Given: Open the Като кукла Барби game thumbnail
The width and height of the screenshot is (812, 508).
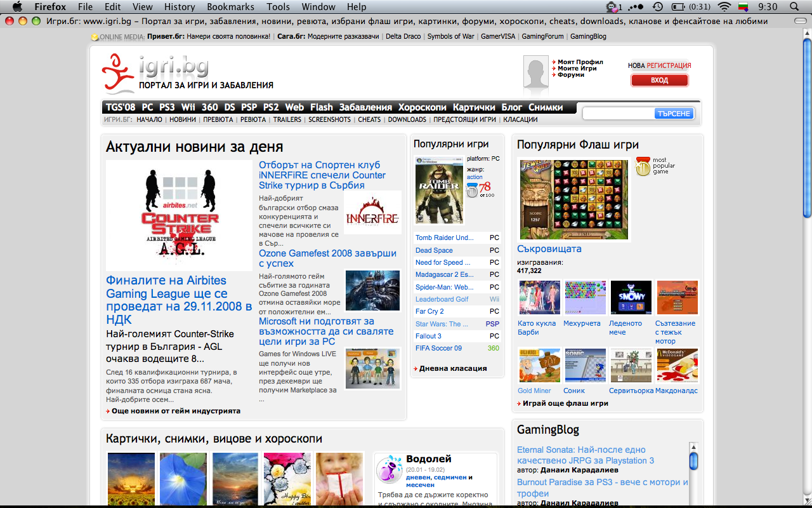Looking at the screenshot, I should [x=540, y=297].
